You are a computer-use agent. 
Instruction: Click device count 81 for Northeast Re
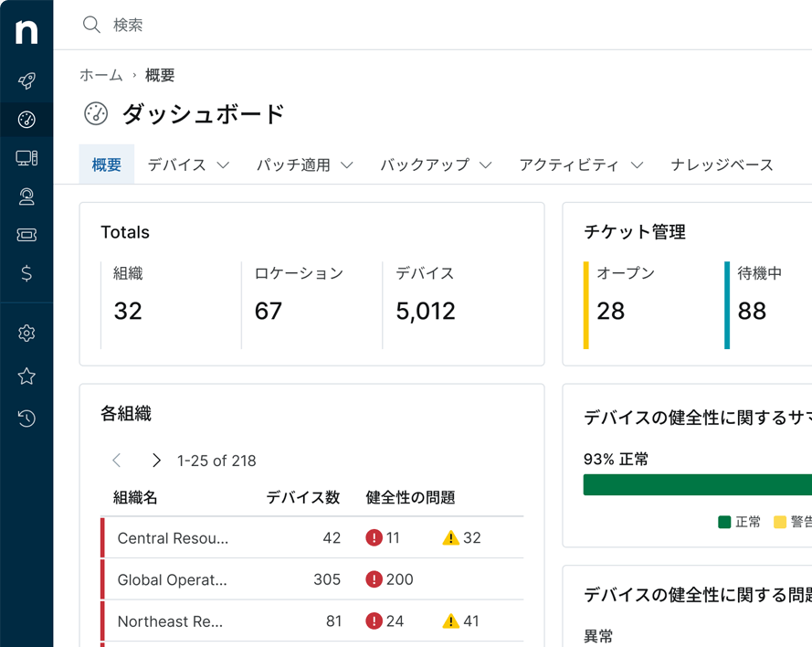(333, 620)
